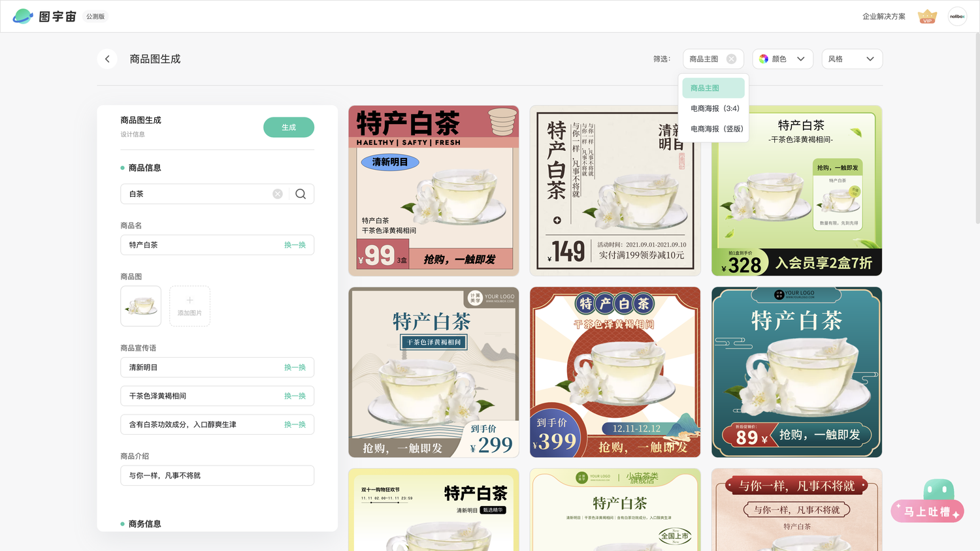Click the 公测版 badge
Image resolution: width=980 pixels, height=551 pixels.
click(x=95, y=16)
